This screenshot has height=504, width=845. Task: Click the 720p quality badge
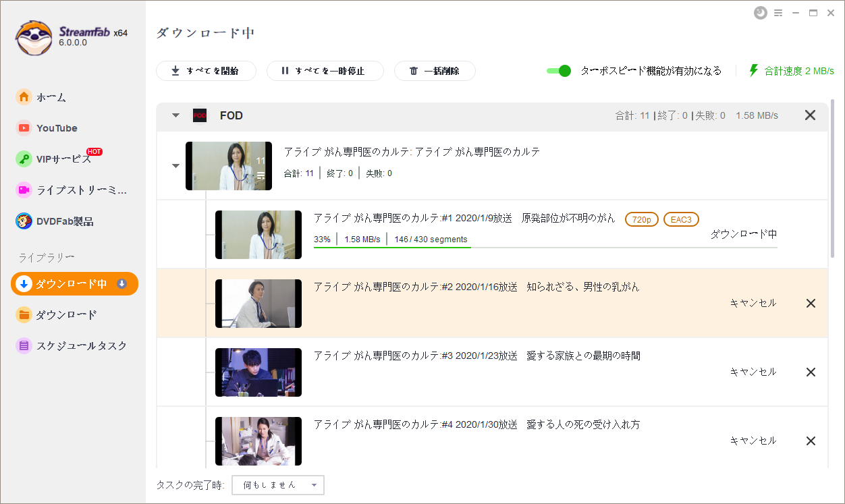(x=642, y=219)
